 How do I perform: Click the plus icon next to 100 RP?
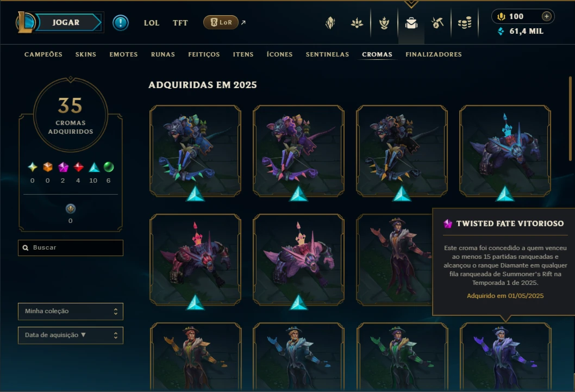[x=546, y=16]
